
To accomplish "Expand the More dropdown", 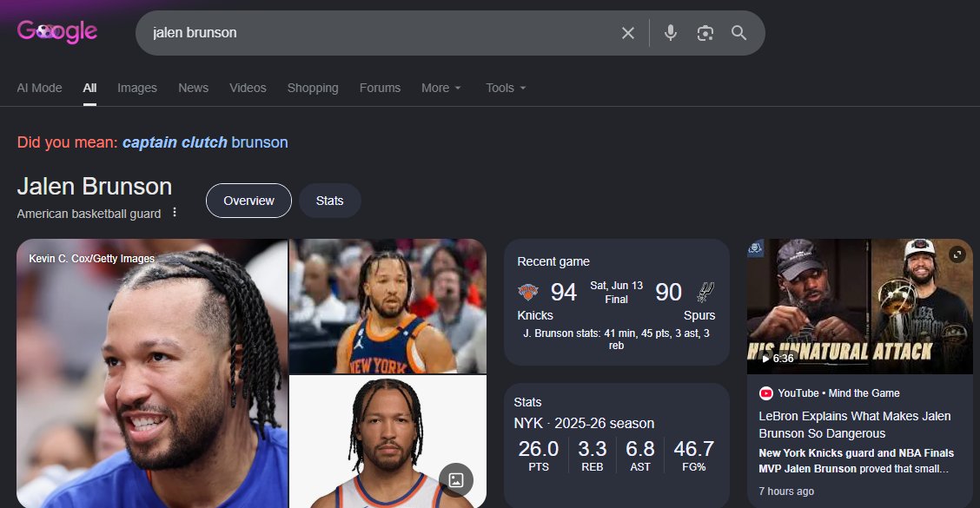I will (x=441, y=88).
